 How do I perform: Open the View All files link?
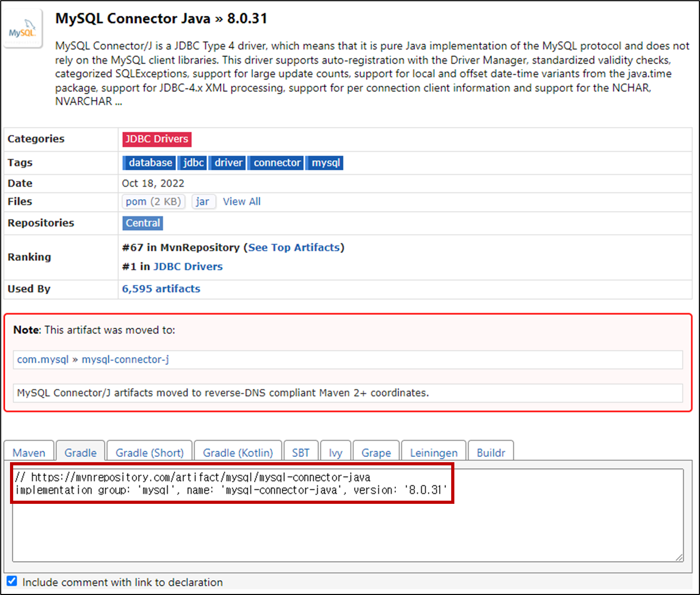(241, 202)
